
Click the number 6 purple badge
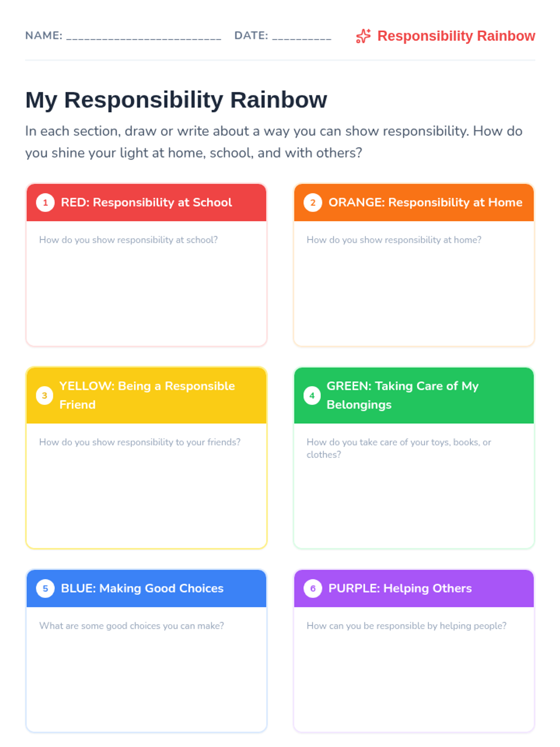pos(313,588)
